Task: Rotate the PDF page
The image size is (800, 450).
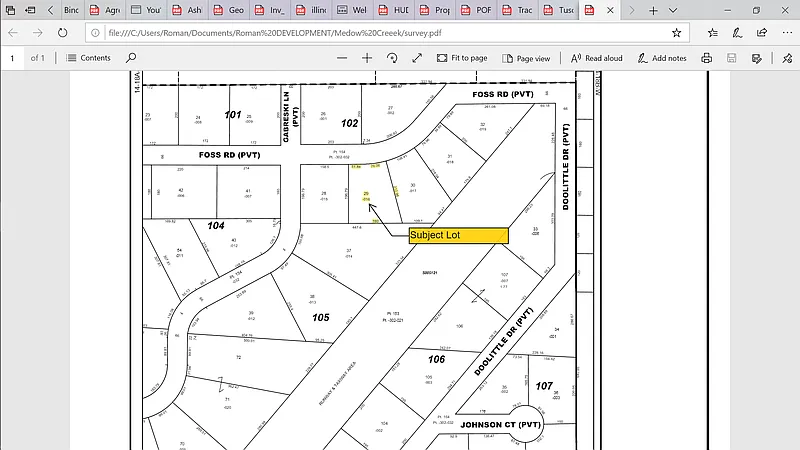Action: 392,58
